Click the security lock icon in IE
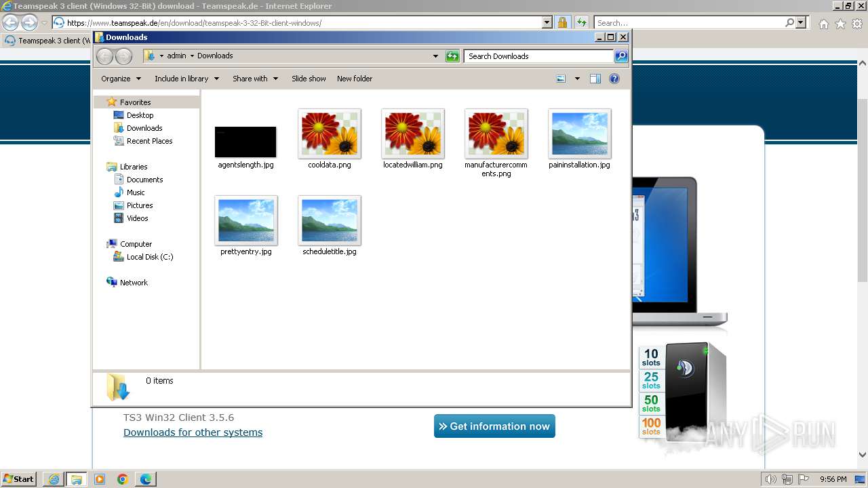 coord(562,22)
